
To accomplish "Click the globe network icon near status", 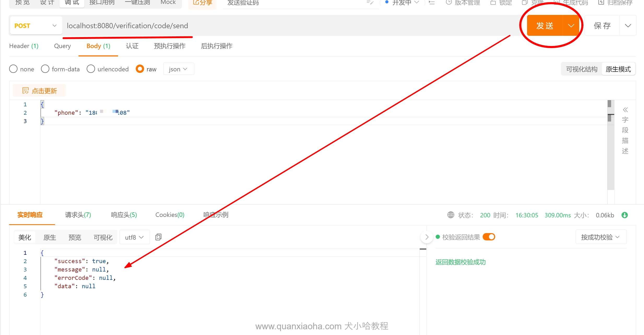I will click(451, 215).
